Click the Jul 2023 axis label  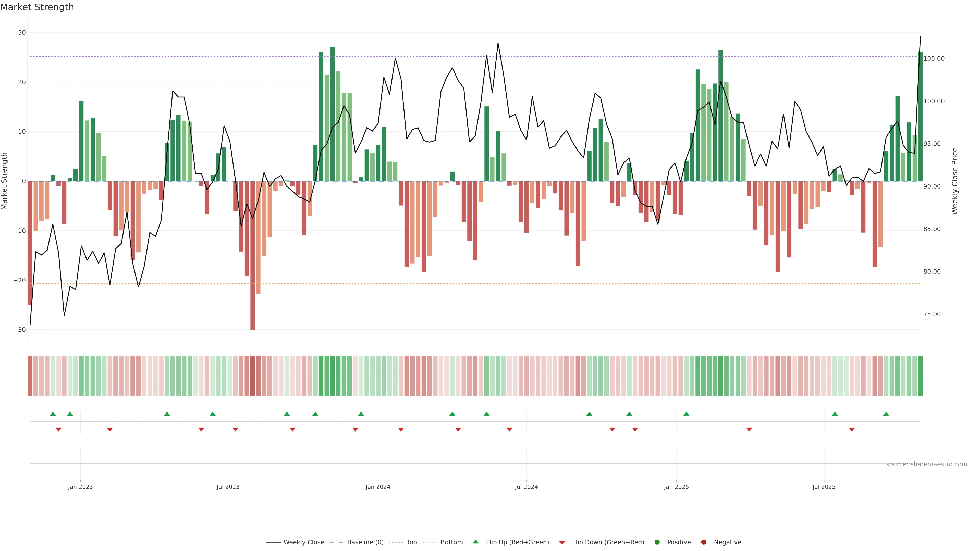[228, 487]
